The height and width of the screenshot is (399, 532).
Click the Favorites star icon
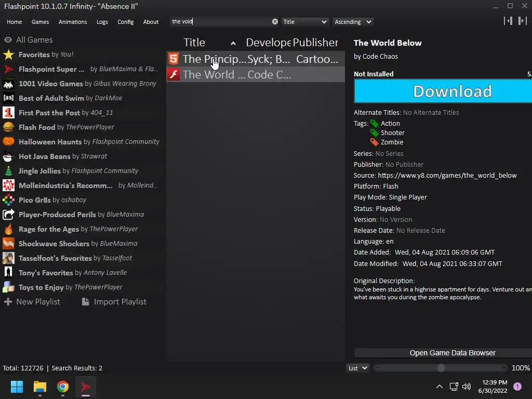click(8, 55)
